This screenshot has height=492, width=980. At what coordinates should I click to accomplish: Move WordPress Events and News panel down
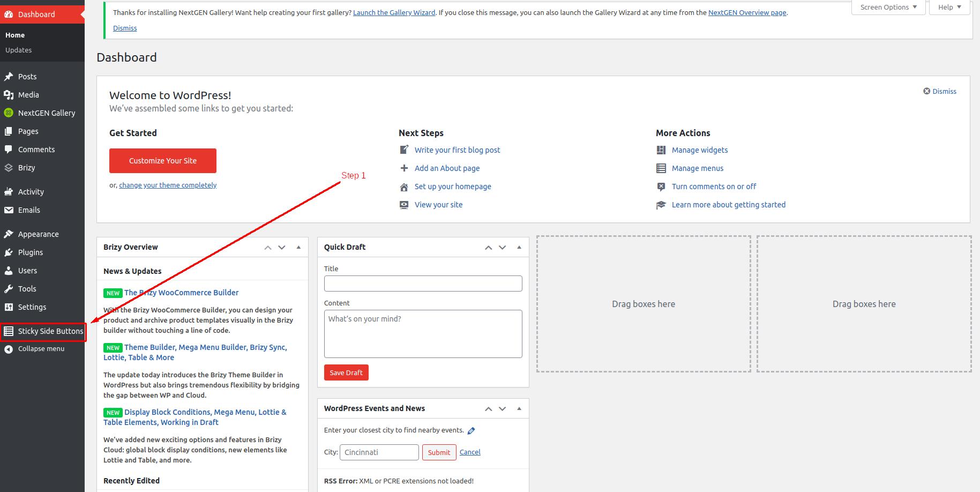point(503,408)
